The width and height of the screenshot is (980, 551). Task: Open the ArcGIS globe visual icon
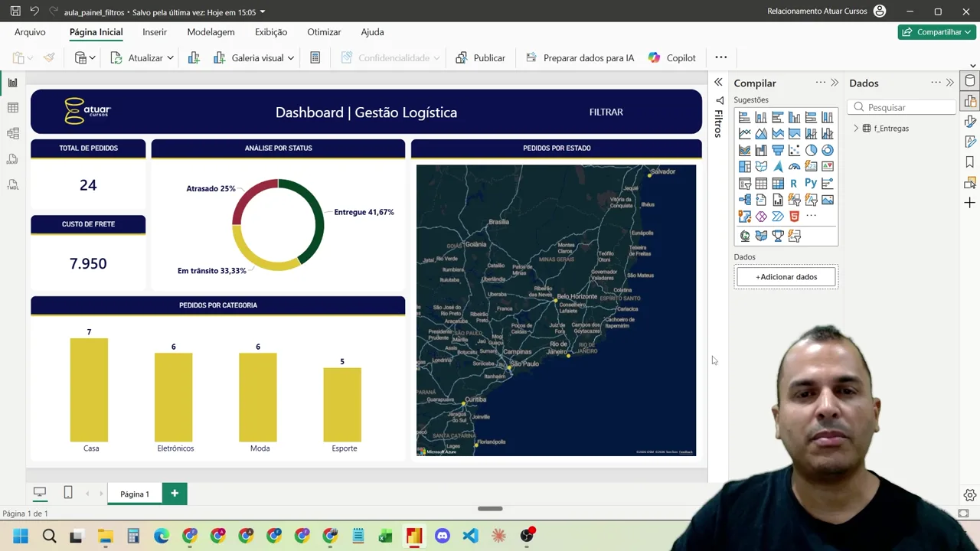744,236
